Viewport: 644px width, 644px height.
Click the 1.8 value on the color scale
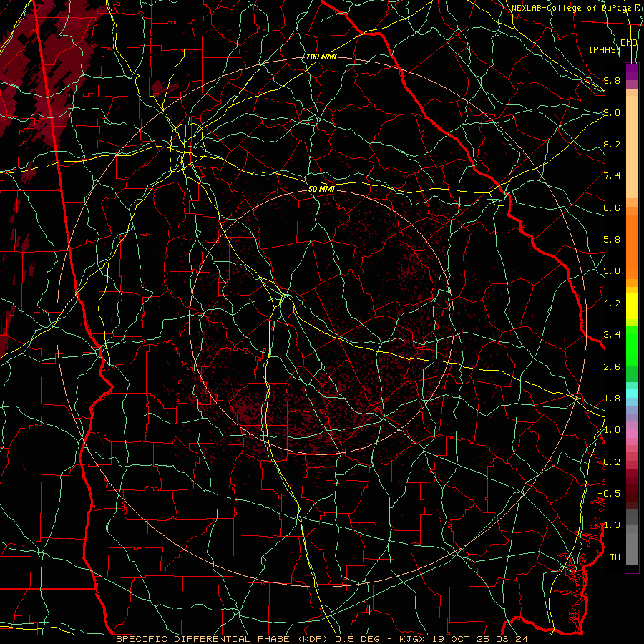pos(612,399)
